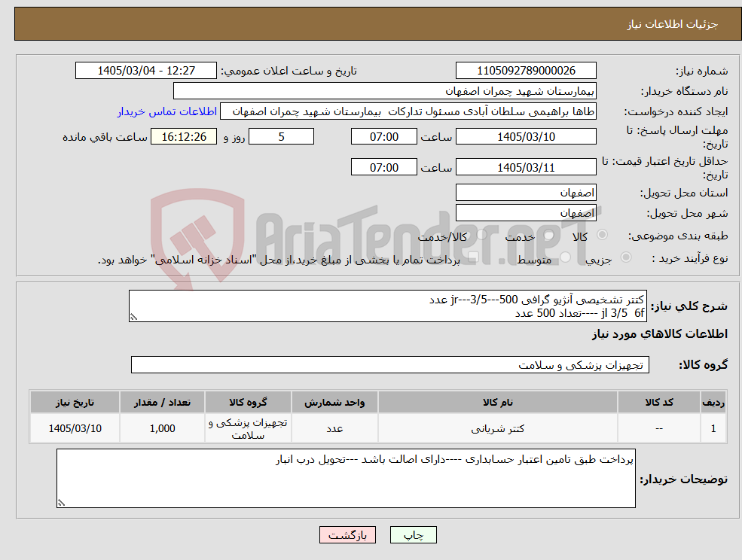Click the price validity hour 07:00 field
The image size is (742, 560).
pos(383,167)
